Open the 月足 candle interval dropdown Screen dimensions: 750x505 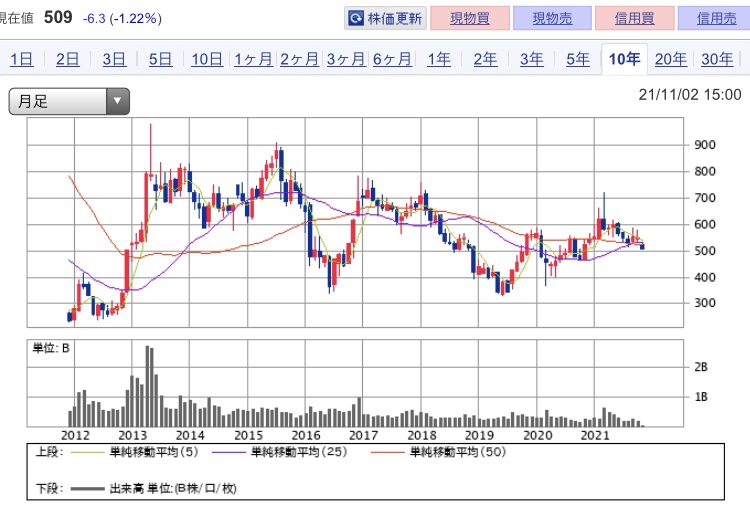coord(69,101)
